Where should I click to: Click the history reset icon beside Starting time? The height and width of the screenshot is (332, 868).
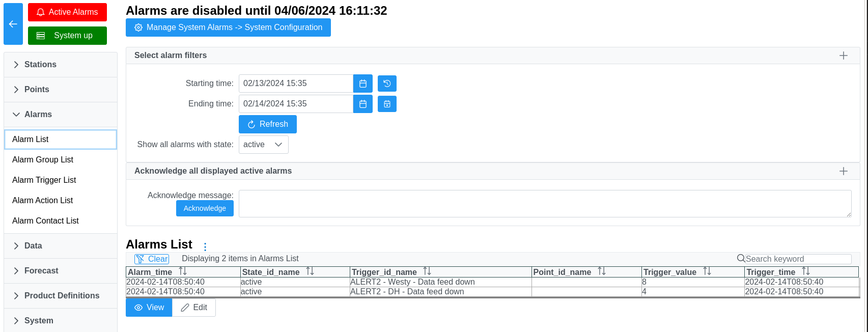pyautogui.click(x=387, y=84)
